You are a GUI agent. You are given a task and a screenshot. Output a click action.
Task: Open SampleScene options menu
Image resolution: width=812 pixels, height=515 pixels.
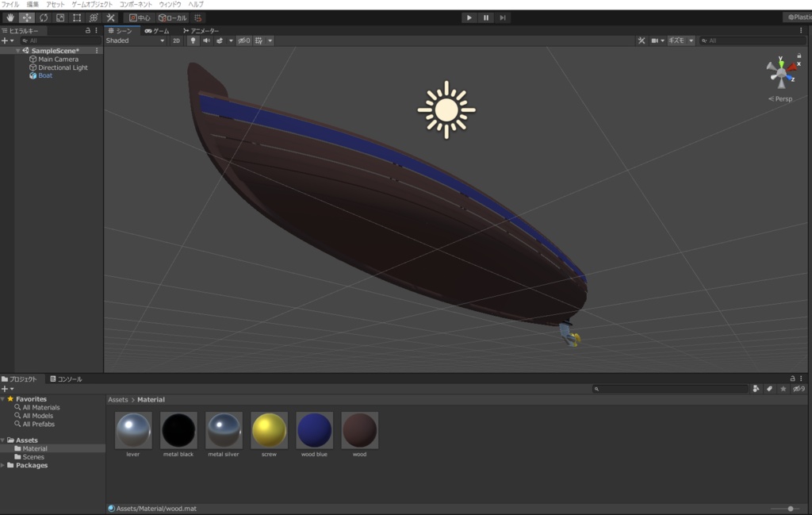coord(97,51)
